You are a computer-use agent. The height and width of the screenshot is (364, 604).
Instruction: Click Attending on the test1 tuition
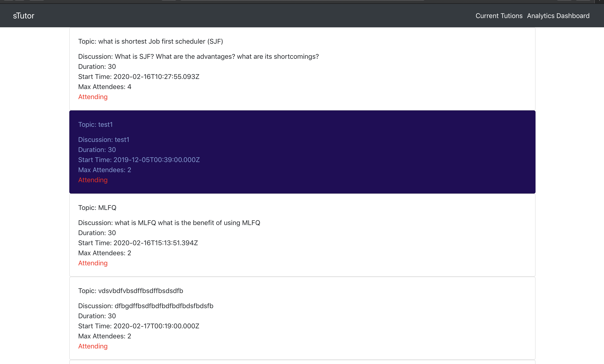pyautogui.click(x=93, y=180)
